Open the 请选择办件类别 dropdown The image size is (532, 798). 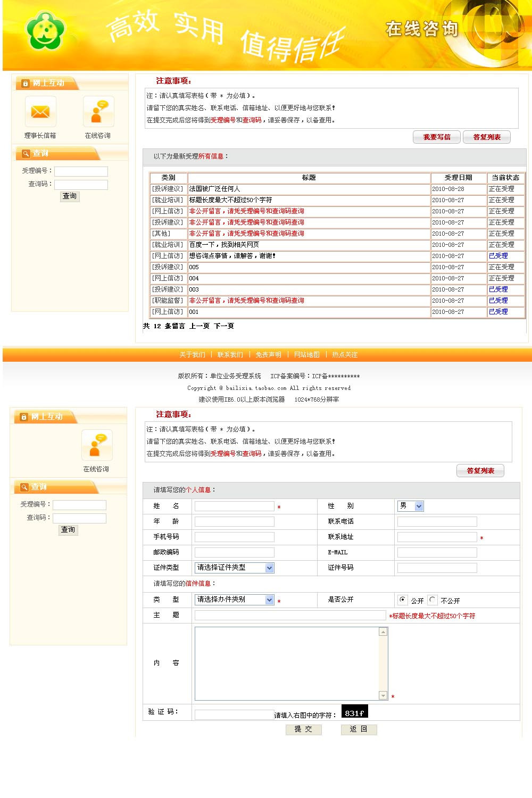point(234,600)
